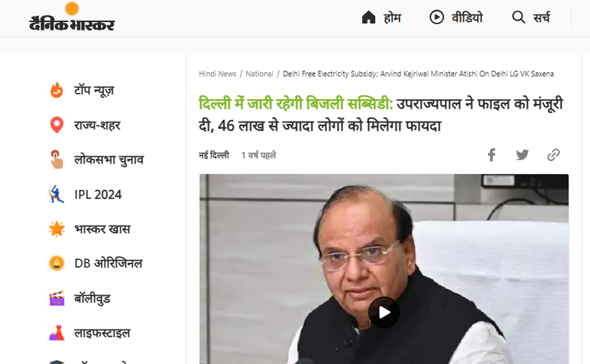Click the Dainik Bhaskar logo
The width and height of the screenshot is (590, 364).
click(72, 17)
